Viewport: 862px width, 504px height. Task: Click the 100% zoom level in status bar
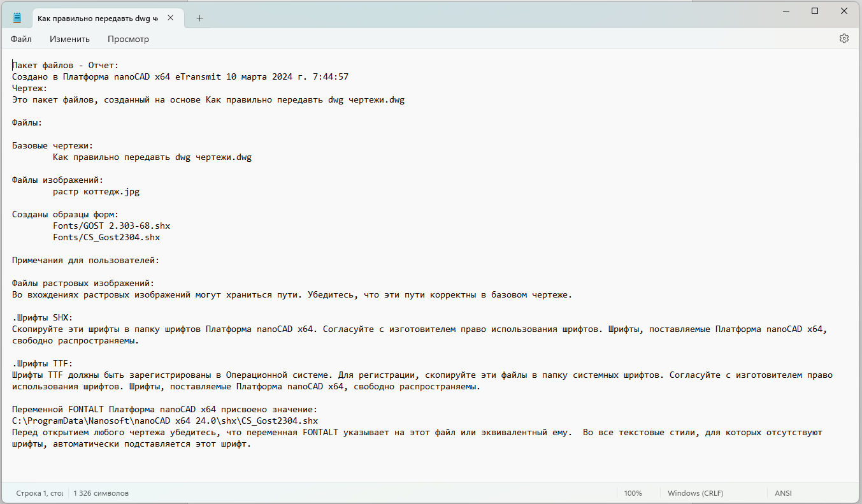[633, 493]
